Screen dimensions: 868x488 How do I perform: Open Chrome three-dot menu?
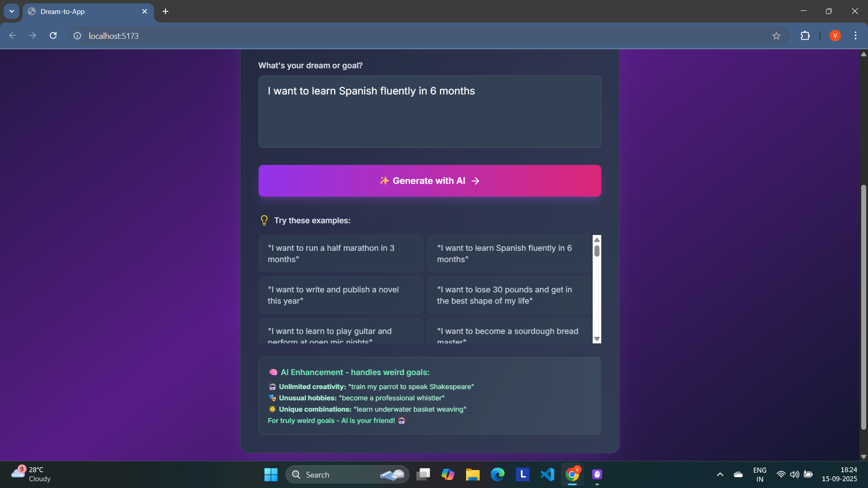pyautogui.click(x=855, y=36)
